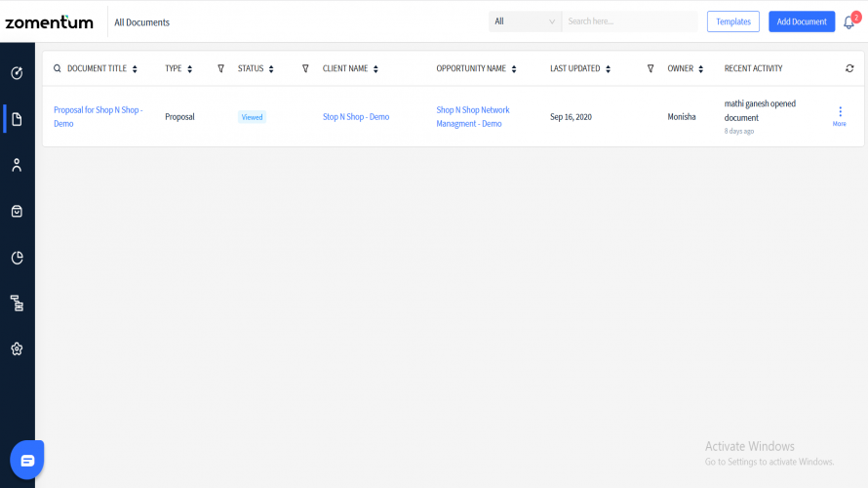Open the Clients person icon in sidebar
This screenshot has width=868, height=488.
tap(17, 165)
